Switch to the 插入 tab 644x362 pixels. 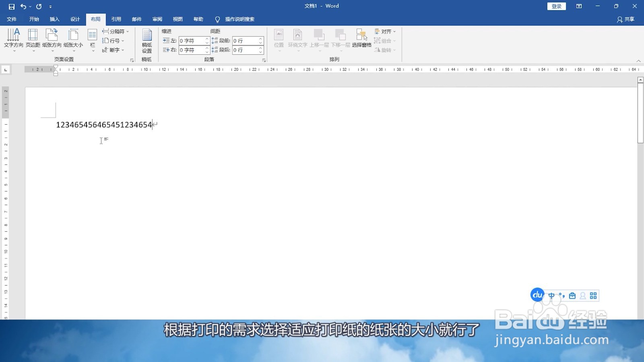click(54, 19)
